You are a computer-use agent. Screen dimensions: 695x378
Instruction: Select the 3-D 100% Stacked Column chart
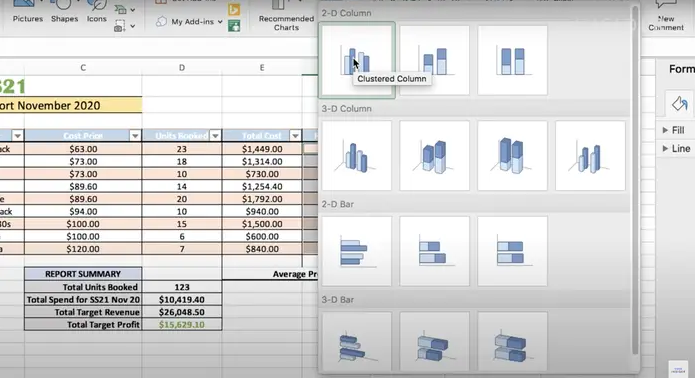click(x=512, y=156)
